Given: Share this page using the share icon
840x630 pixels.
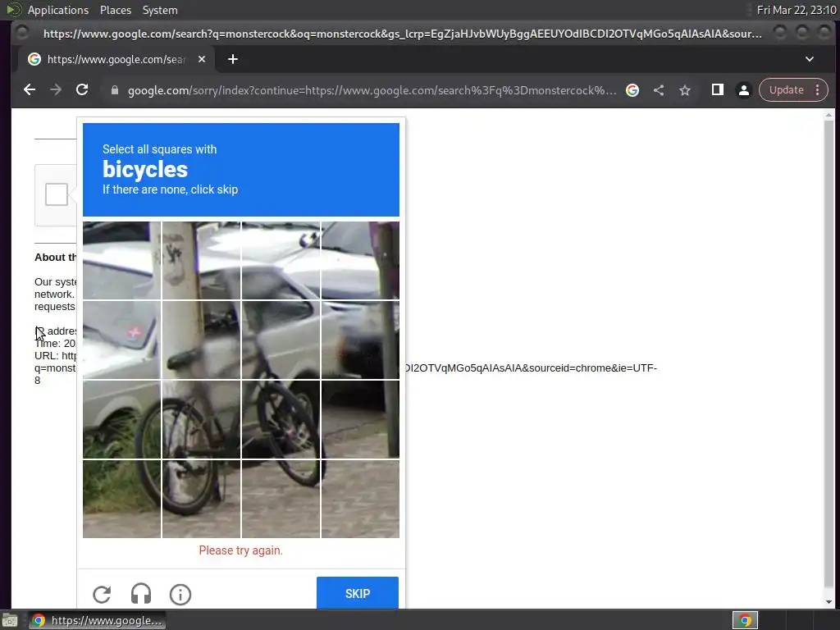Looking at the screenshot, I should (659, 90).
